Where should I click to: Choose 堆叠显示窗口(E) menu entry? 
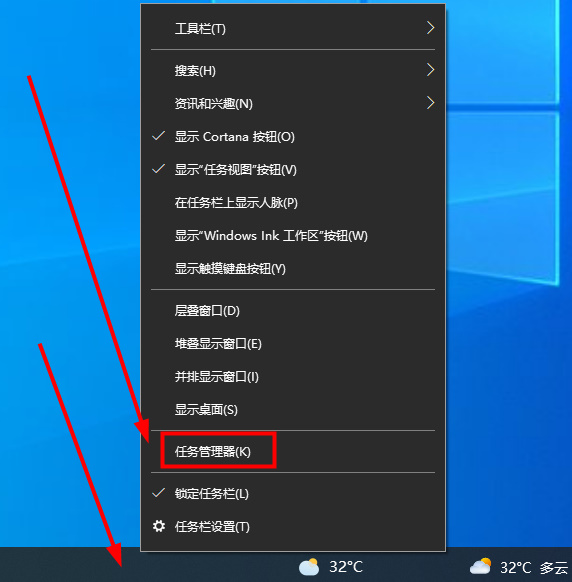[x=292, y=344]
